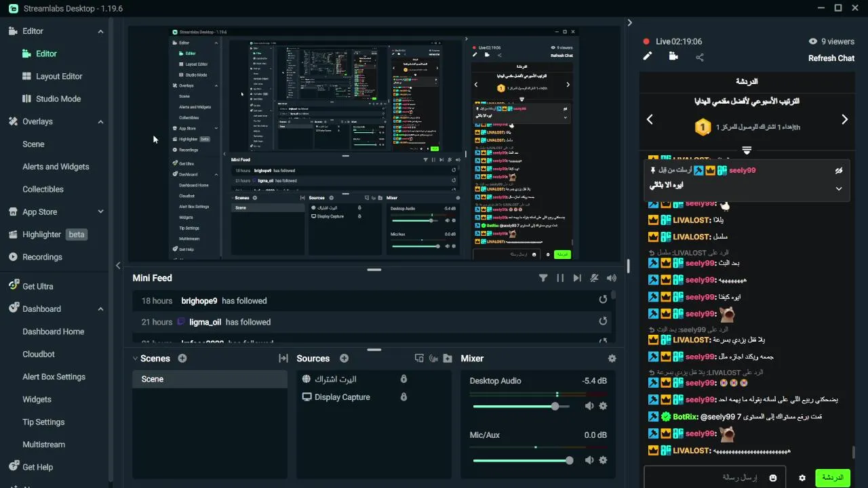This screenshot has height=488, width=868.
Task: Click Get Ultra in the sidebar
Action: (31, 287)
